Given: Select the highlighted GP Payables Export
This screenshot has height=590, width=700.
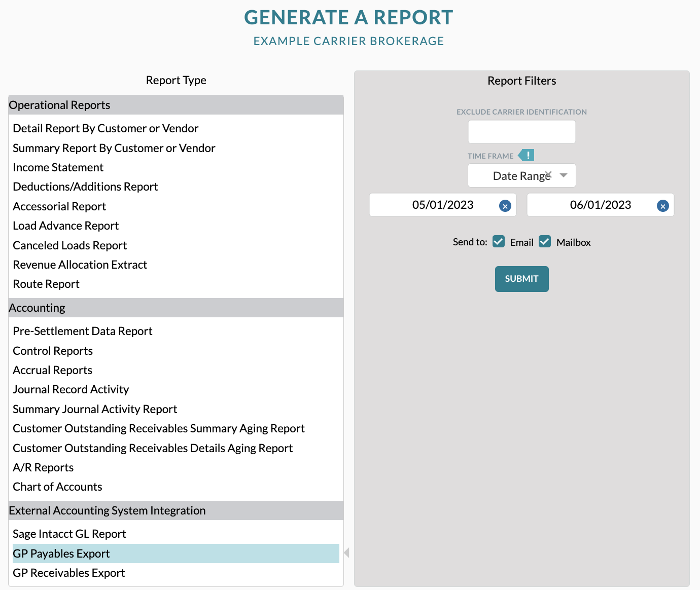Looking at the screenshot, I should point(176,554).
